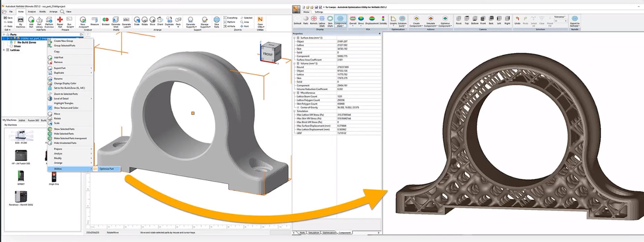Set camera to Top view
Screen dimensions: 644x242
pos(467,20)
